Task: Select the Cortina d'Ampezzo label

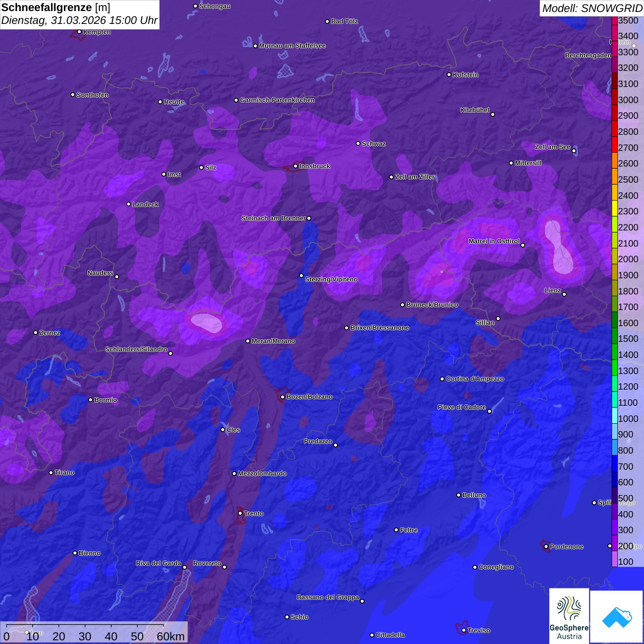Action: coord(475,379)
